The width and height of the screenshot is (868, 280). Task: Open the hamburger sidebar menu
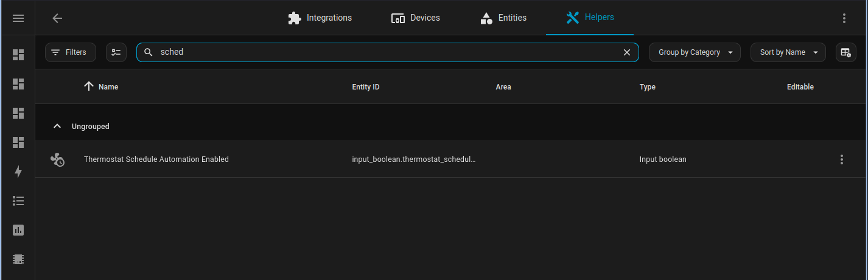tap(18, 18)
